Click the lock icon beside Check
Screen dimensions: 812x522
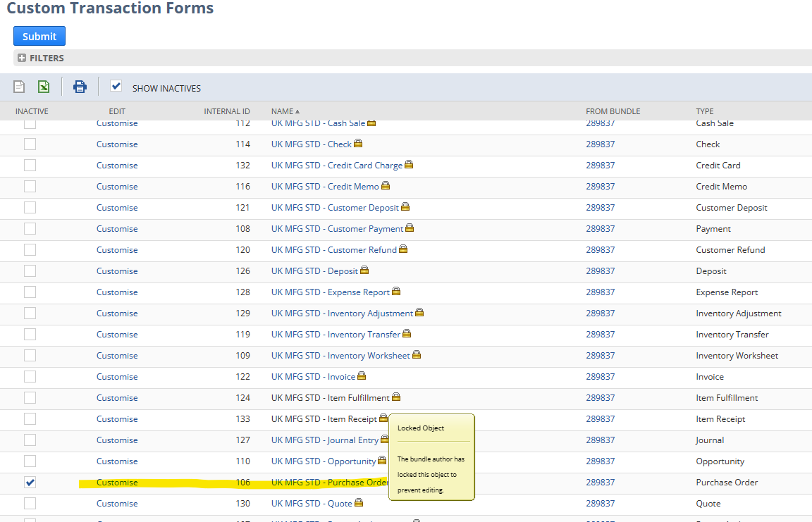(358, 143)
